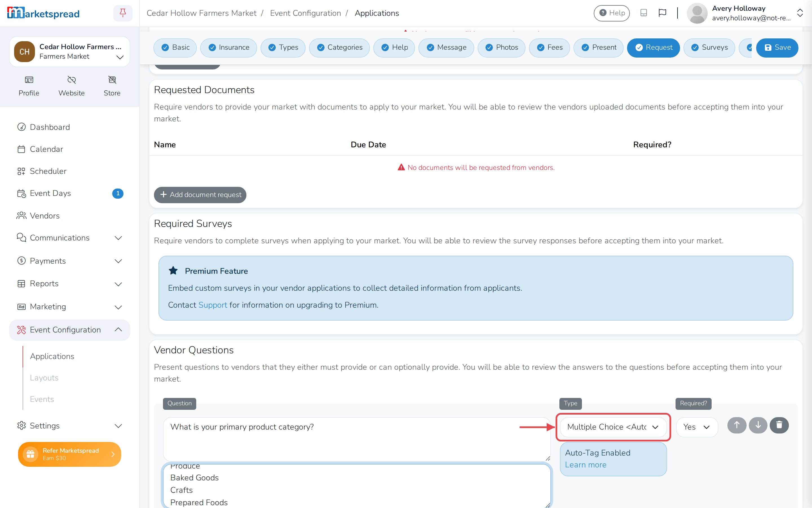The width and height of the screenshot is (812, 508).
Task: Switch to the Surveys tab
Action: pyautogui.click(x=709, y=47)
